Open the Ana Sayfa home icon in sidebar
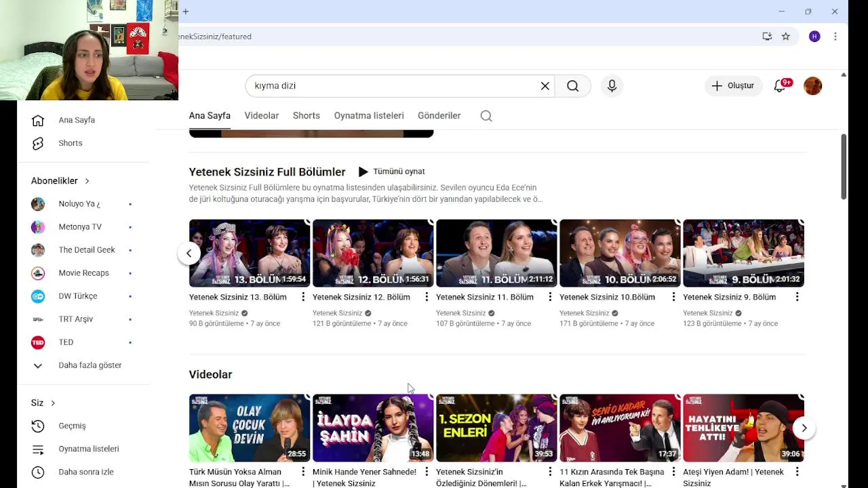The height and width of the screenshot is (488, 868). pos(38,120)
